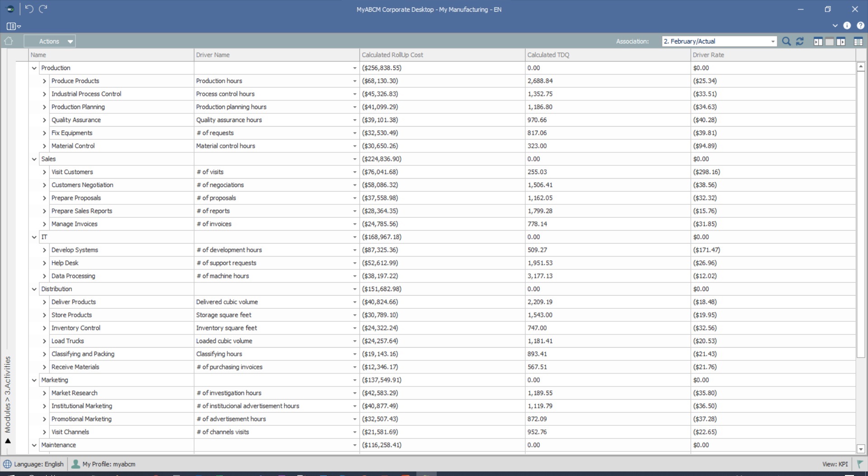The height and width of the screenshot is (476, 868).
Task: Click the magnifying glass search icon
Action: [786, 42]
